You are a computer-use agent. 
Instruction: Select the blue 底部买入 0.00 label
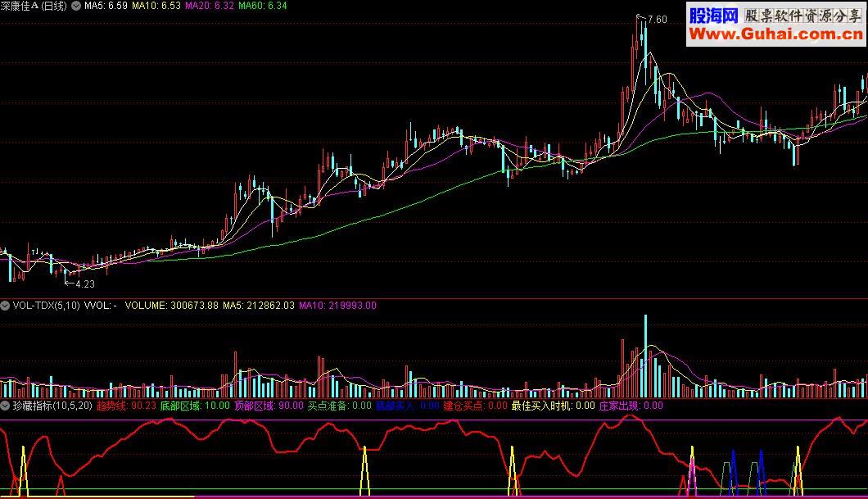tap(408, 406)
